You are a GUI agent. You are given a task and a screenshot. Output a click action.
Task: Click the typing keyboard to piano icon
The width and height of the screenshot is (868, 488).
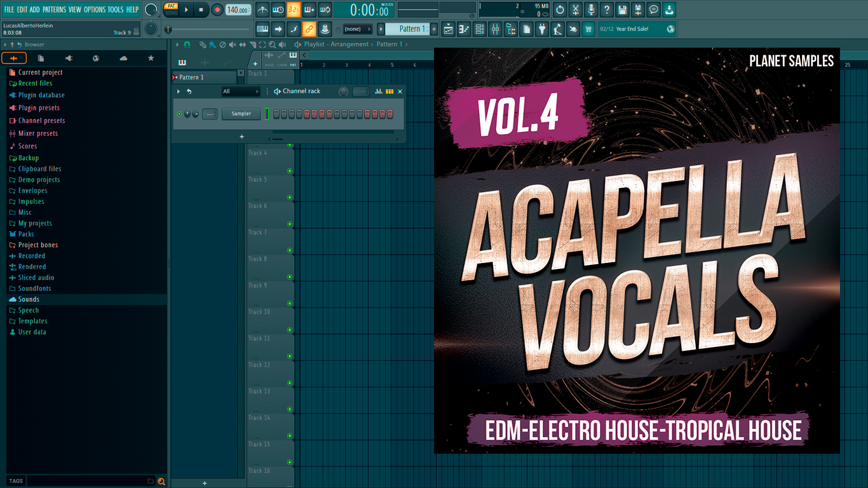(x=262, y=29)
